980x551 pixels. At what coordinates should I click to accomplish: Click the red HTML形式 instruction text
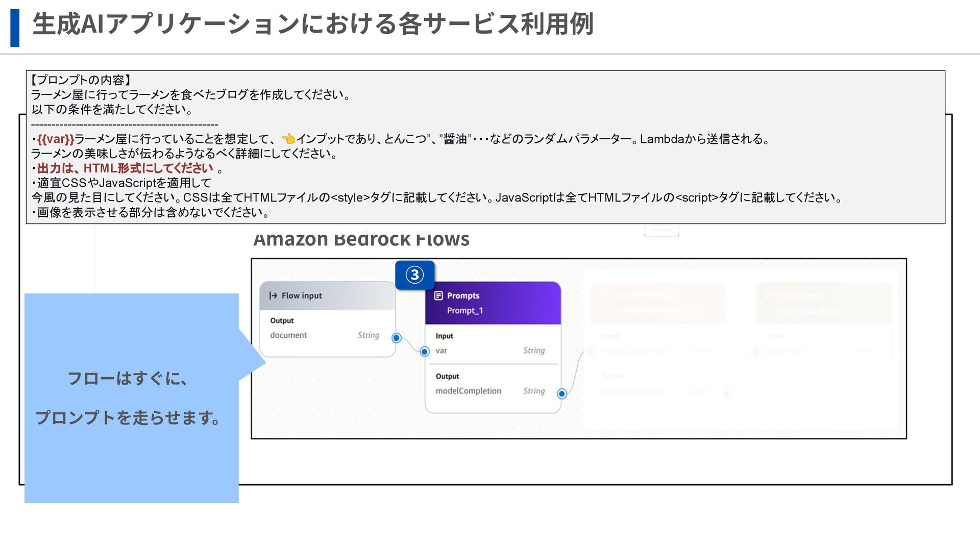click(x=125, y=168)
